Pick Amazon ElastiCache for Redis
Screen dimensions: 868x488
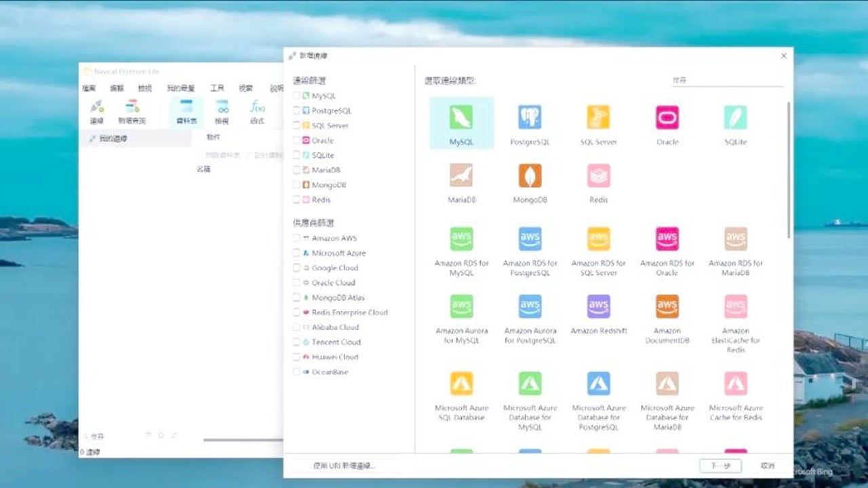[x=736, y=324]
